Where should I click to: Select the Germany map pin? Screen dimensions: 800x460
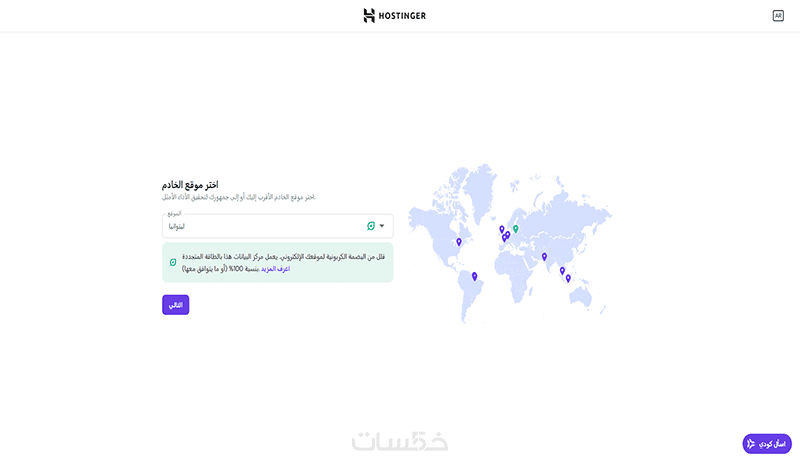click(508, 235)
